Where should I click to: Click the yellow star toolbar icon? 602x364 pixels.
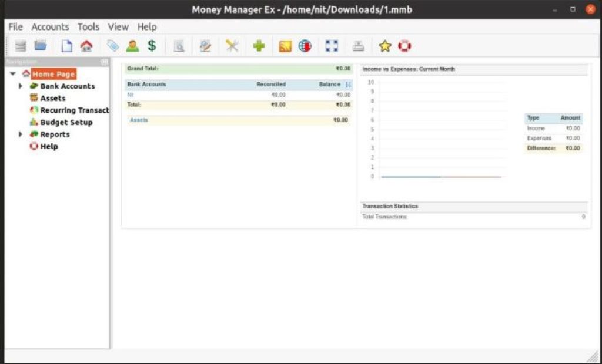pos(384,46)
